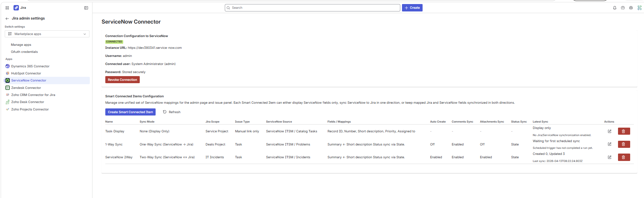The height and width of the screenshot is (198, 644).
Task: Click the Zoho CRM Connector app icon
Action: 7,95
